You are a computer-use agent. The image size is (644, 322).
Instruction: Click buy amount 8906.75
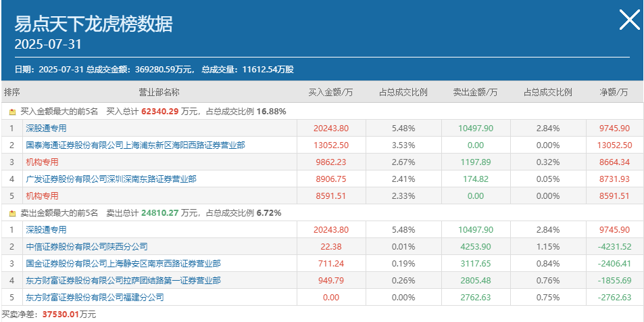331,179
